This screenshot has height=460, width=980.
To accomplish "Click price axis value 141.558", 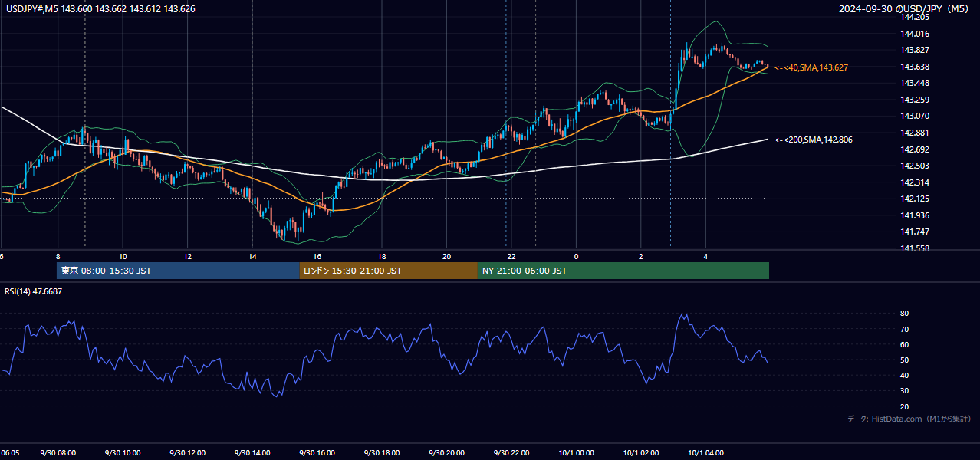I will [915, 248].
